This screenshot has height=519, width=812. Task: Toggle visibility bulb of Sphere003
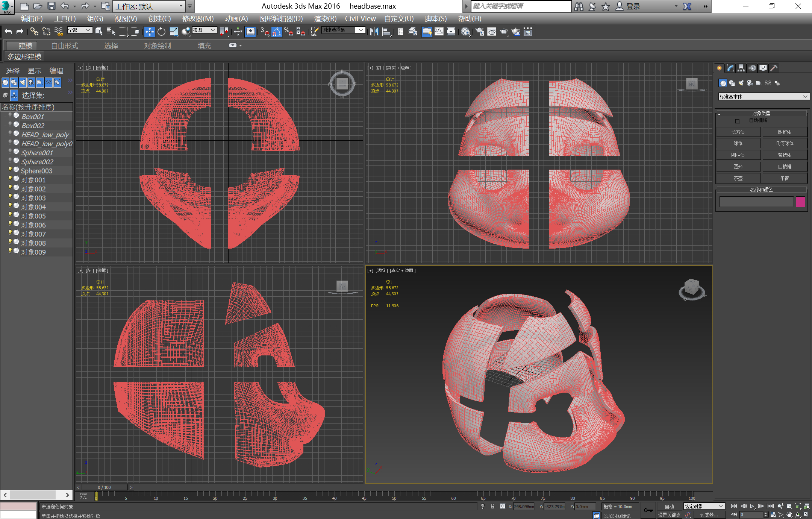point(11,170)
